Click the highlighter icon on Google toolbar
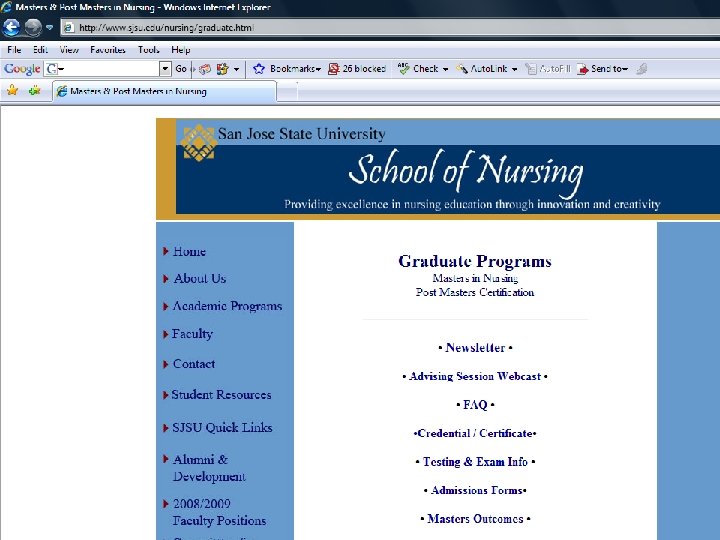 [641, 69]
